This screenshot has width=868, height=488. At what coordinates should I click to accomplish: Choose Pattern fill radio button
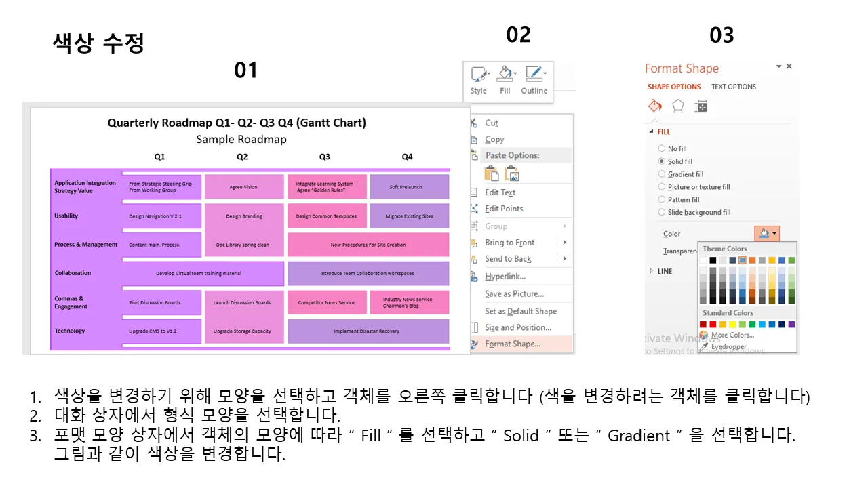coord(662,200)
